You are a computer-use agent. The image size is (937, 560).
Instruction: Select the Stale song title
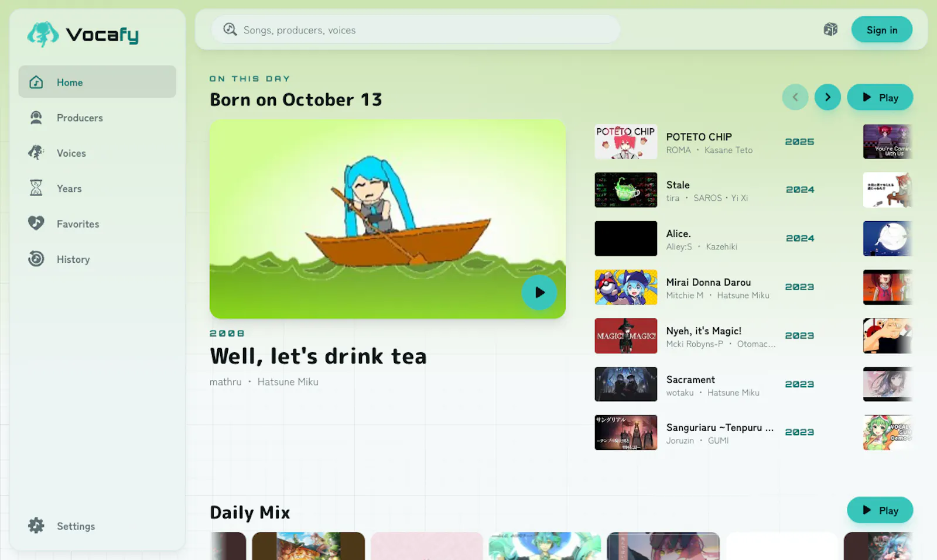click(678, 185)
